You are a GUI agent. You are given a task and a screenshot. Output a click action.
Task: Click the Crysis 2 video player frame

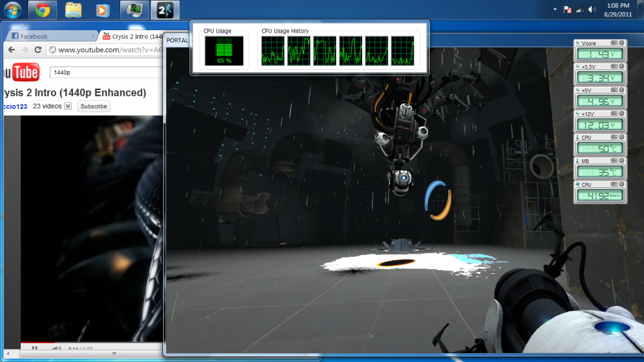point(91,228)
